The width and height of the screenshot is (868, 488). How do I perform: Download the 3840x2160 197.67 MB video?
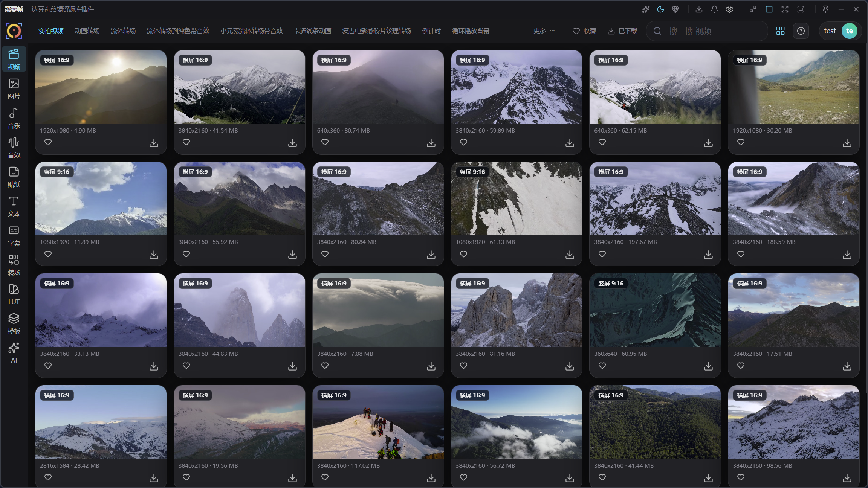point(708,255)
